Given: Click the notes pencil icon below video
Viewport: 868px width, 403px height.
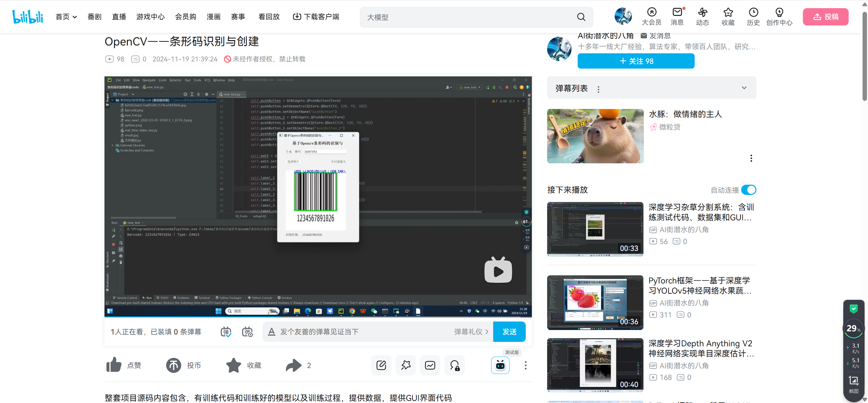Looking at the screenshot, I should coord(381,365).
